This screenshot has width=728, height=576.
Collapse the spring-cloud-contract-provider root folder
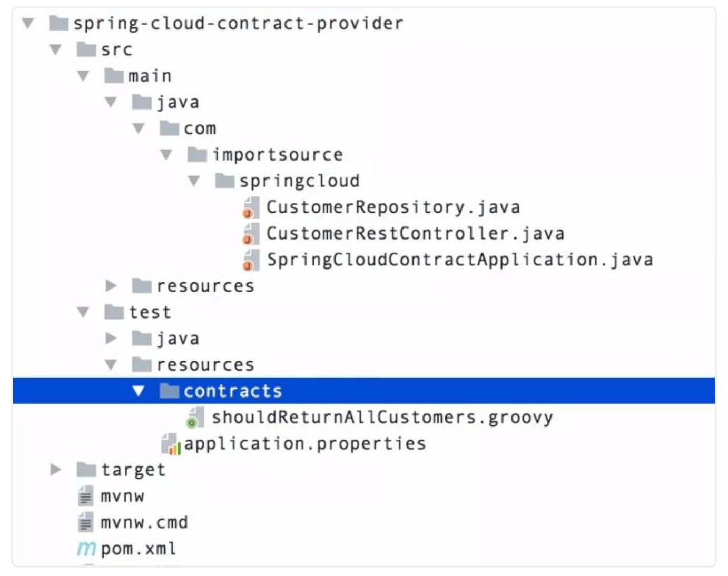pos(28,23)
